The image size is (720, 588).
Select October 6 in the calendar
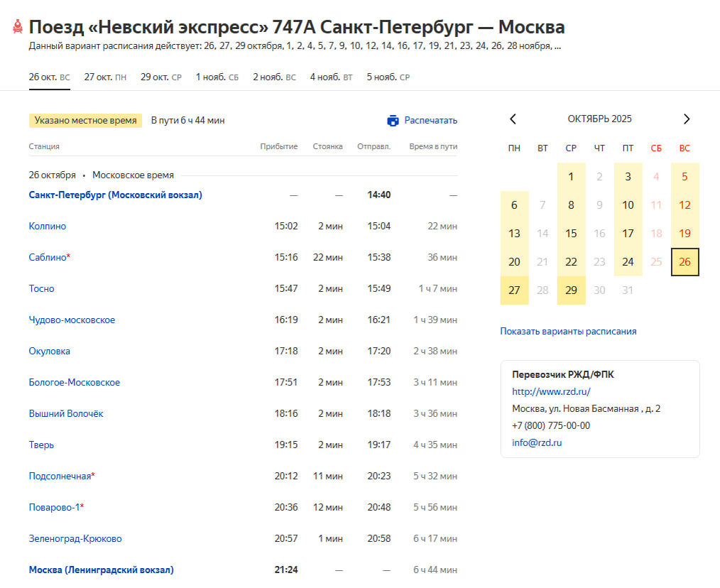pyautogui.click(x=514, y=205)
